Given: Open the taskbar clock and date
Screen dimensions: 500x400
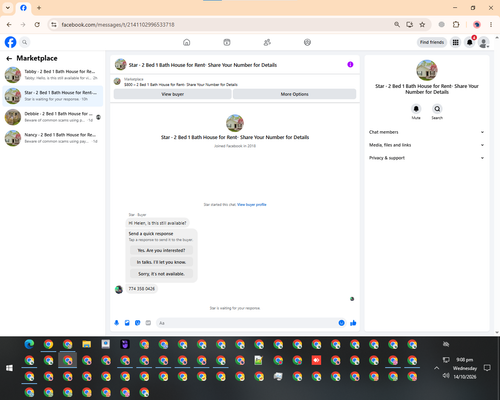Looking at the screenshot, I should click(x=465, y=368).
